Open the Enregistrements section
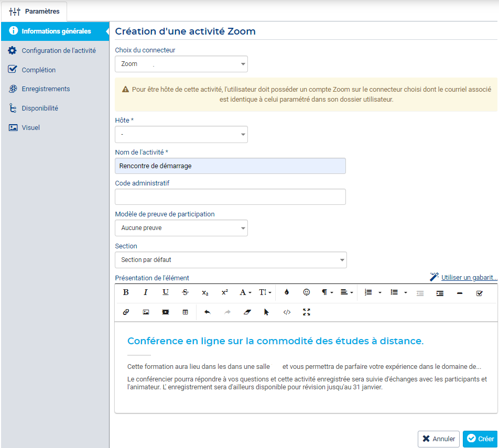Image resolution: width=499 pixels, height=448 pixels. click(x=55, y=89)
